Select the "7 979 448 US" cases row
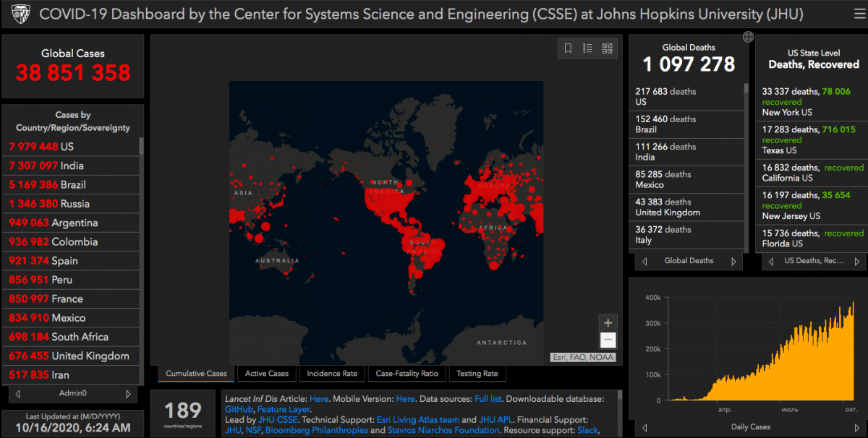868x438 pixels. [x=71, y=147]
